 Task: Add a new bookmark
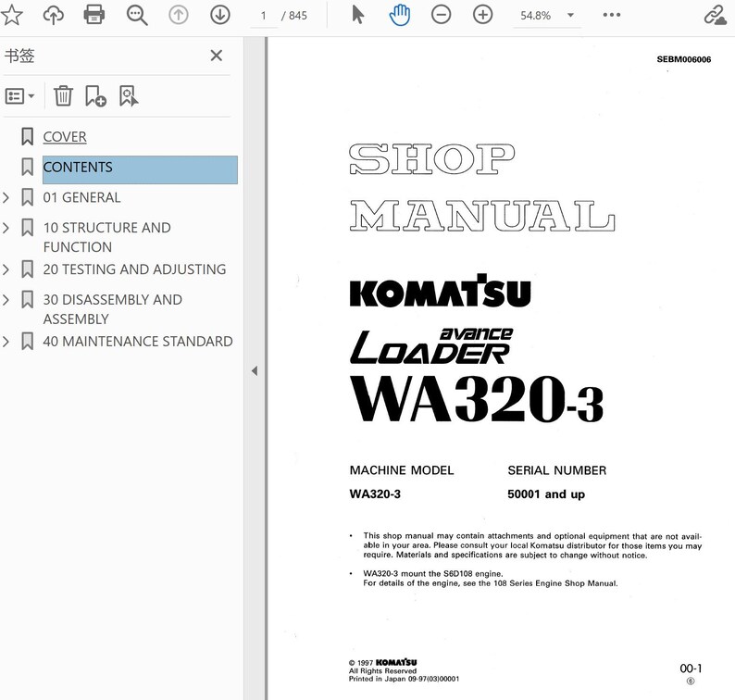point(95,96)
